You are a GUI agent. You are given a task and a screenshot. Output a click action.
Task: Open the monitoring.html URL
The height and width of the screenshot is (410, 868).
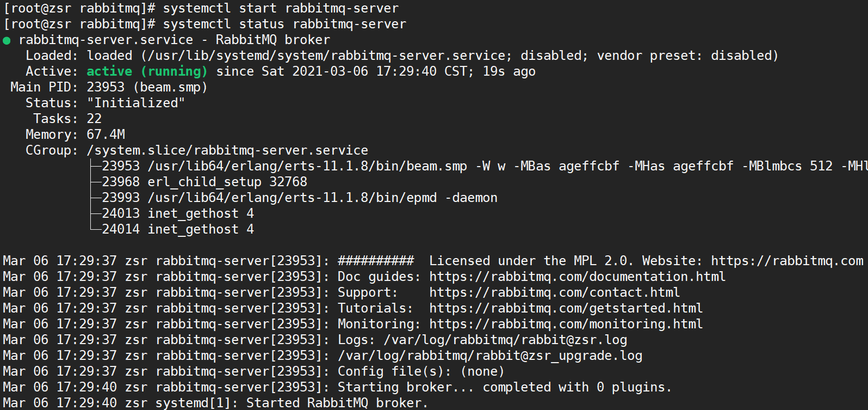pyautogui.click(x=565, y=324)
